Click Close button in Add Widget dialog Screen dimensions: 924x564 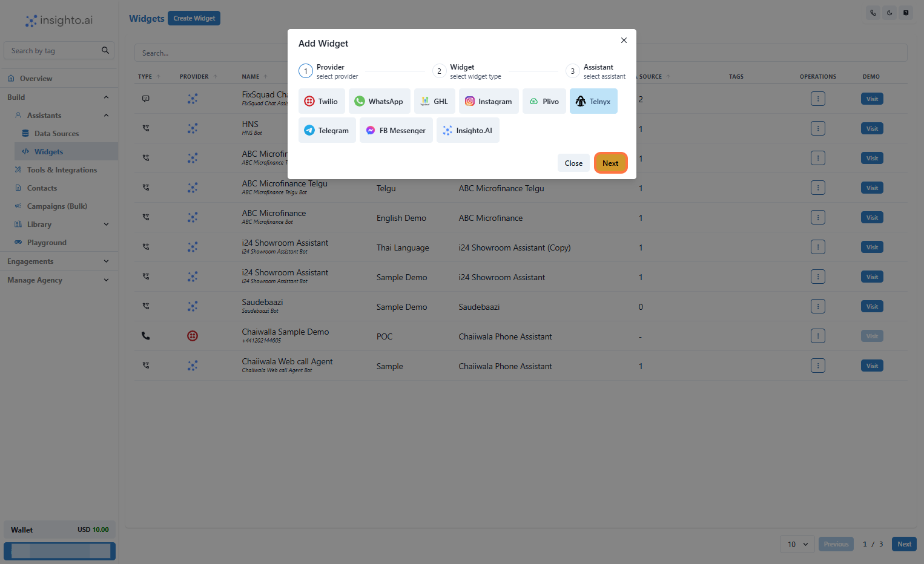coord(573,163)
